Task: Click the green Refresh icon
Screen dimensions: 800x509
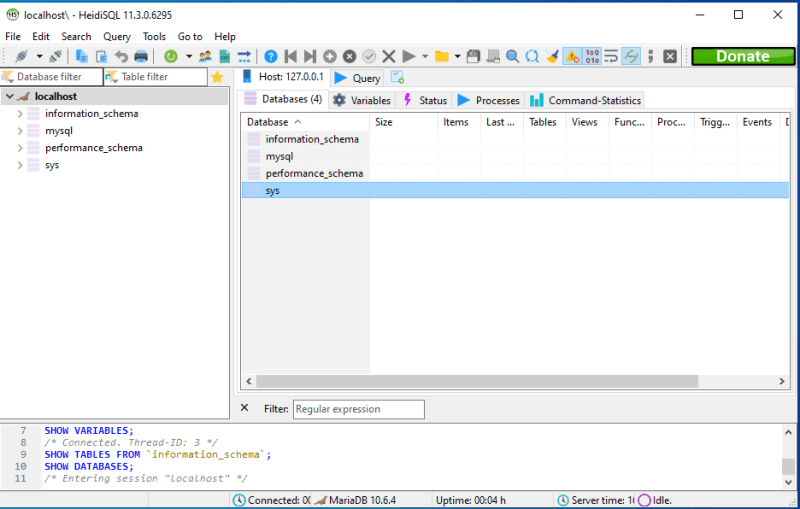Action: 171,56
